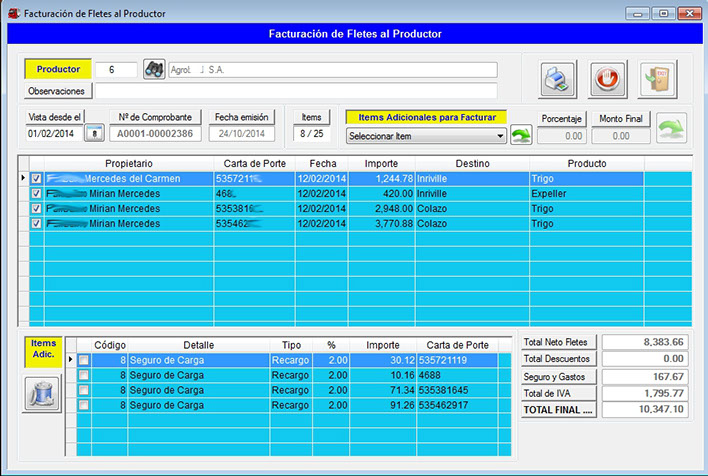708x476 pixels.
Task: Uncheck the Mercedes del Carmen row checkbox
Action: (37, 179)
